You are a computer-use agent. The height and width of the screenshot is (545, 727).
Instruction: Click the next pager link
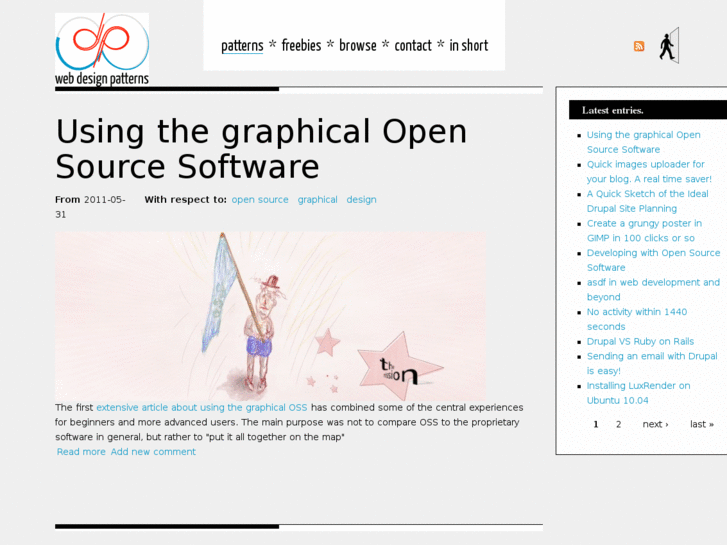coord(655,424)
